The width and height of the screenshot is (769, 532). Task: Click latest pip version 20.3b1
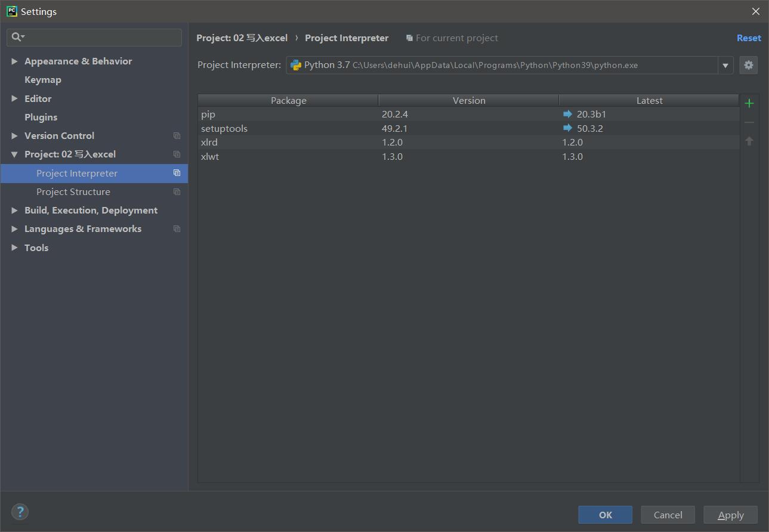pyautogui.click(x=591, y=114)
